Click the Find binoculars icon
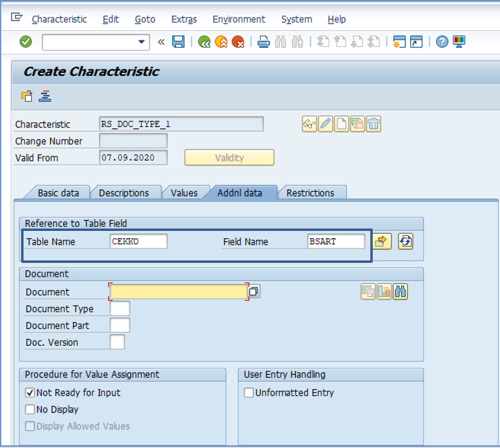The width and height of the screenshot is (500, 448). click(x=280, y=42)
